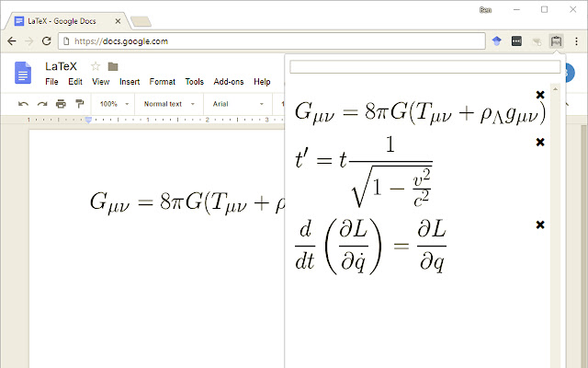Open the Edit menu
The width and height of the screenshot is (588, 368).
(75, 82)
